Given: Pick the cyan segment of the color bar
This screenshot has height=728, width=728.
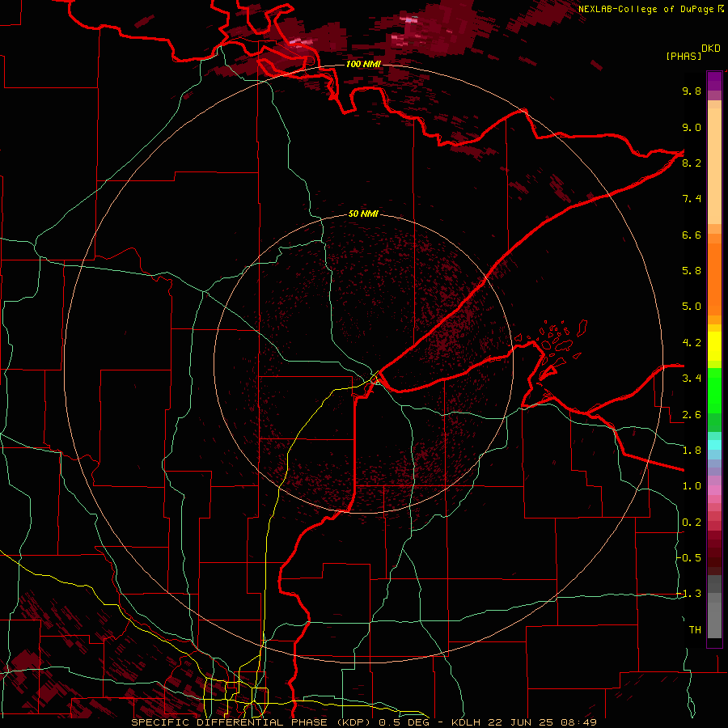Looking at the screenshot, I should pos(714,445).
